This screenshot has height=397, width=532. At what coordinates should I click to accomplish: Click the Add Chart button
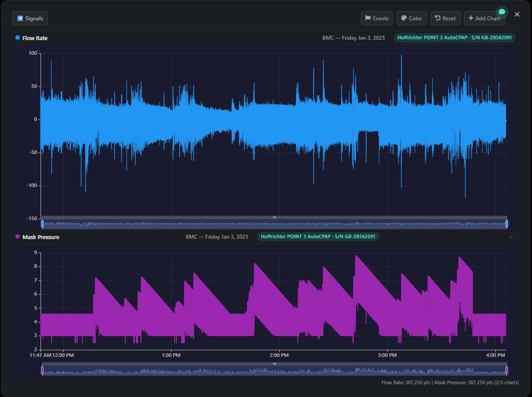coord(484,18)
